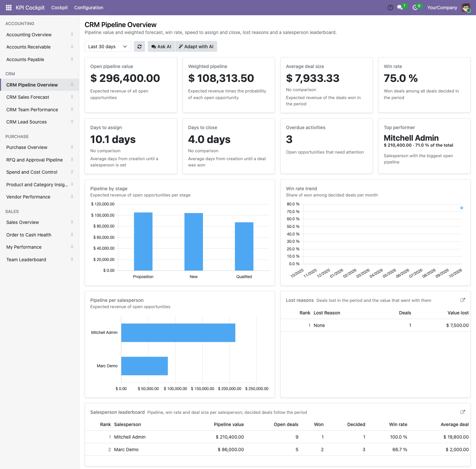Screen dimensions: 476x469
Task: Pin the Spend and Cost Control dashboard
Action: tap(72, 172)
